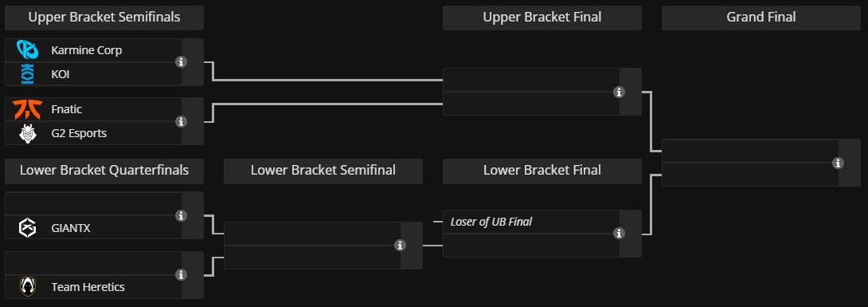Select the Karmine Corp team name
The width and height of the screenshot is (868, 307).
pos(86,50)
